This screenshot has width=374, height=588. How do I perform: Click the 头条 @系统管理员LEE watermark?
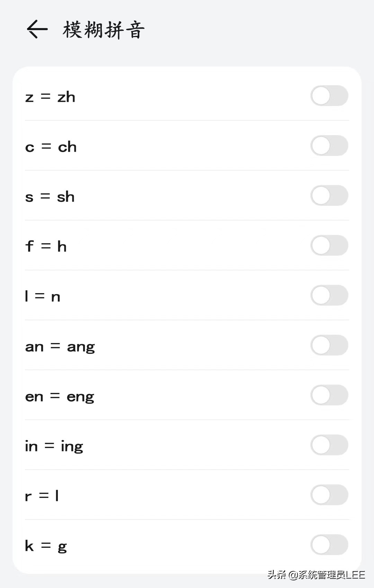316,575
